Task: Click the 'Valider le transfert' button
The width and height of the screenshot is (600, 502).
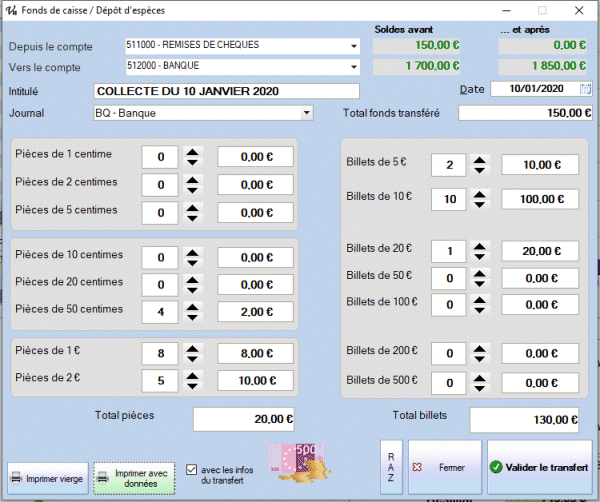Action: (x=540, y=467)
